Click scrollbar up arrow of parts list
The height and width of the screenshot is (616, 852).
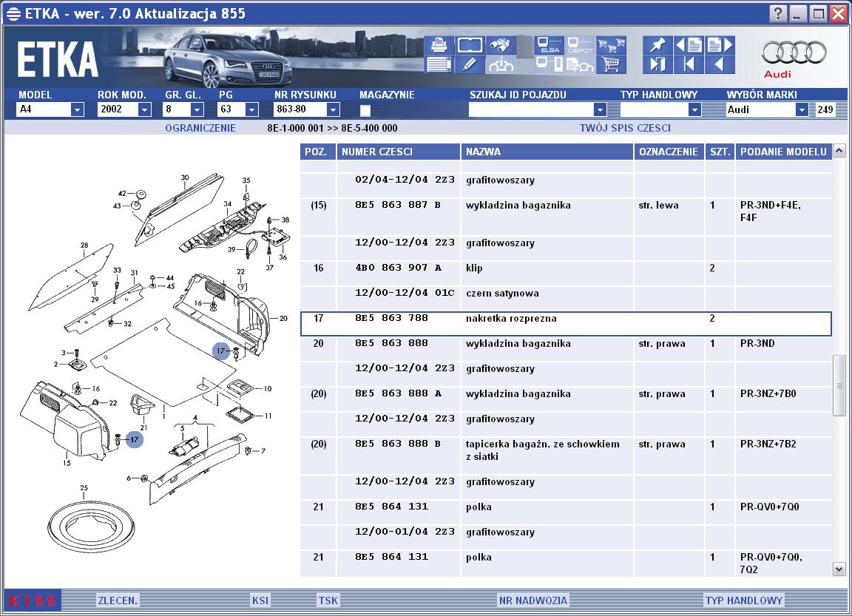tap(839, 150)
